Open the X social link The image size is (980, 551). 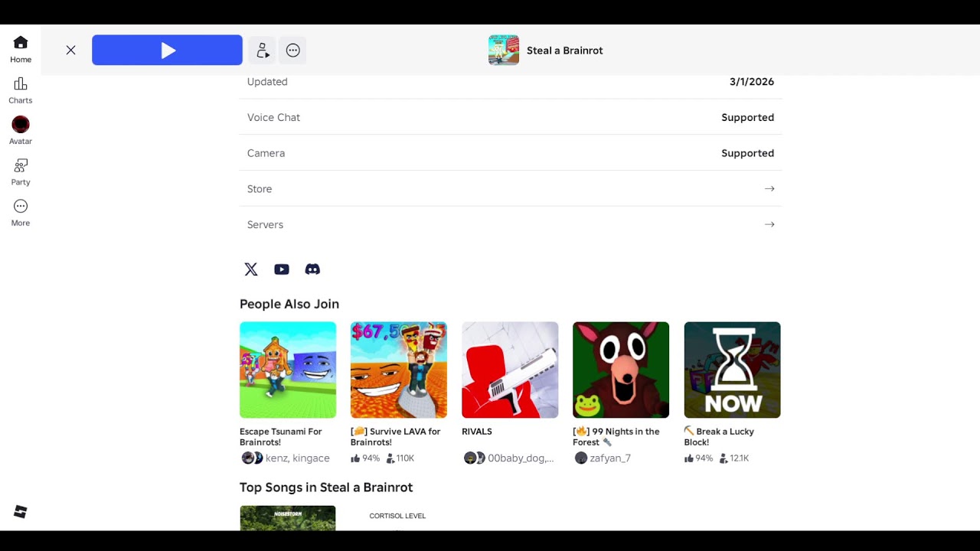coord(251,269)
